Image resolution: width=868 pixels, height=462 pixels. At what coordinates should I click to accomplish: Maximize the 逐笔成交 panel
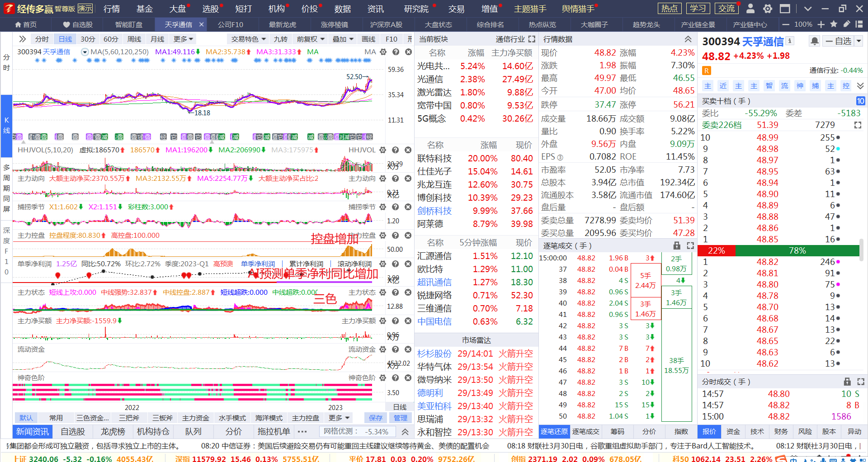point(690,245)
